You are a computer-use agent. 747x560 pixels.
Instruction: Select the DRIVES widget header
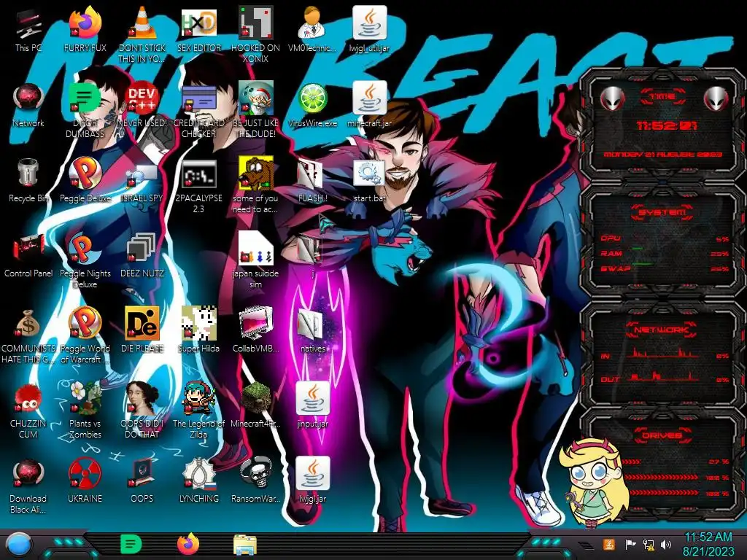pos(661,435)
